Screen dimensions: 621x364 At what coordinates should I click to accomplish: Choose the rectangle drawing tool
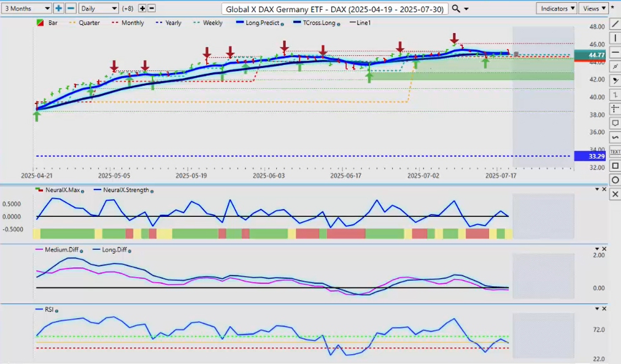click(x=615, y=165)
